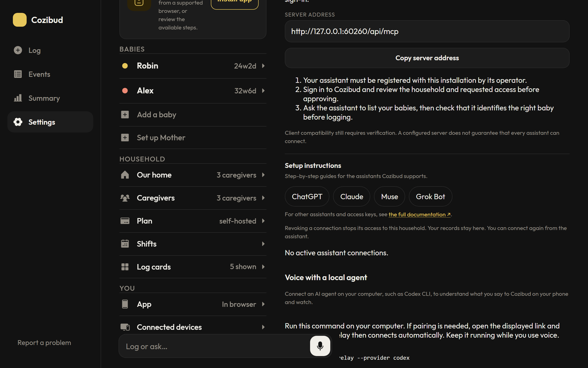Open the full documentation link

(x=419, y=214)
